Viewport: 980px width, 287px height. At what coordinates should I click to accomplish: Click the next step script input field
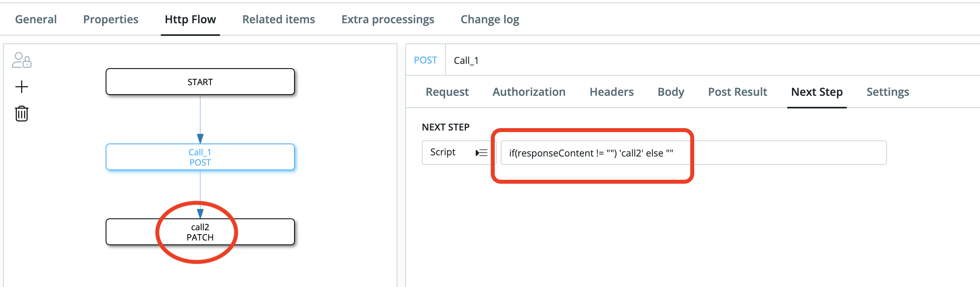click(x=693, y=153)
